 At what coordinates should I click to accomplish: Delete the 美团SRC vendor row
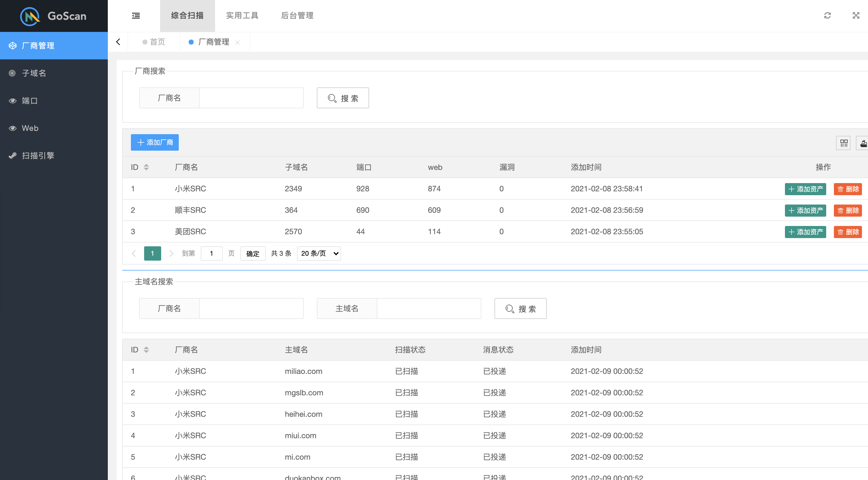tap(848, 232)
